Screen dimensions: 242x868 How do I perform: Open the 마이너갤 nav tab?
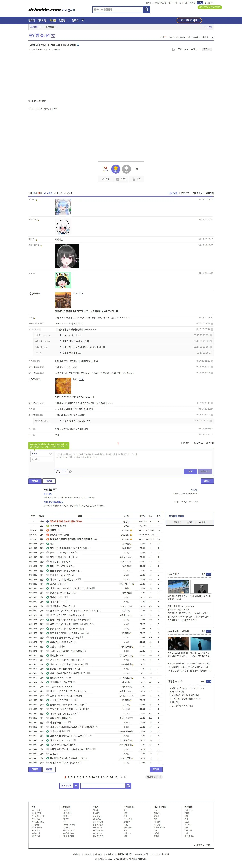click(x=42, y=21)
